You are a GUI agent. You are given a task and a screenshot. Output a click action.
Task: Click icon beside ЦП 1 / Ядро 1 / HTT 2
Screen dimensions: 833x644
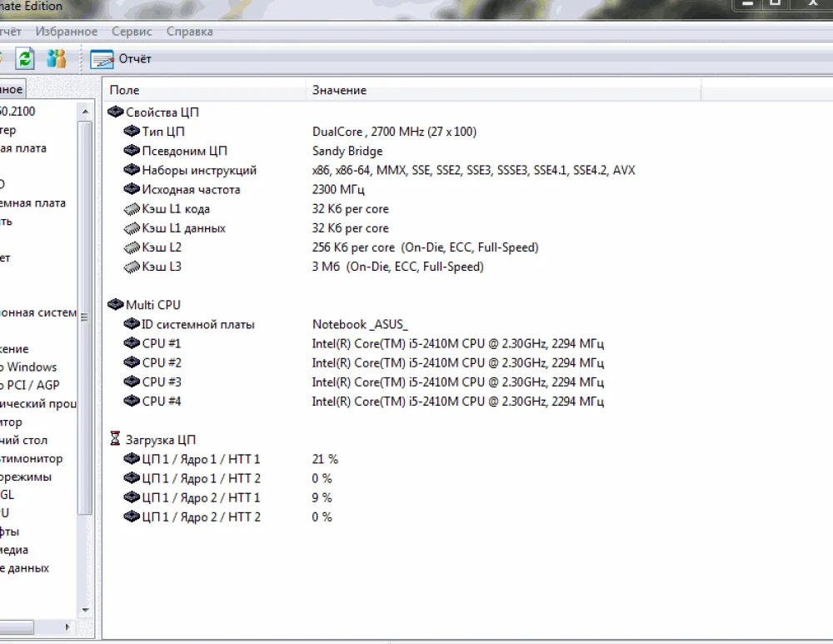click(132, 477)
